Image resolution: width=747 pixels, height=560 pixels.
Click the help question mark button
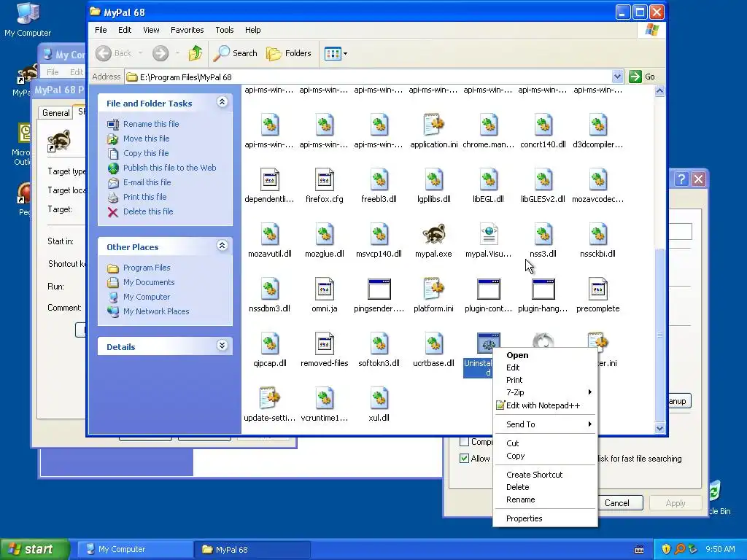click(682, 179)
